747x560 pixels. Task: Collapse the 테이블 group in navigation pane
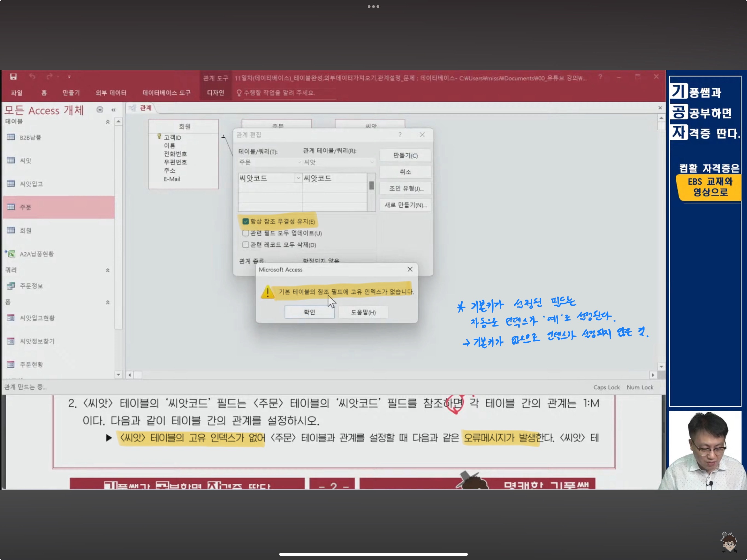[108, 122]
